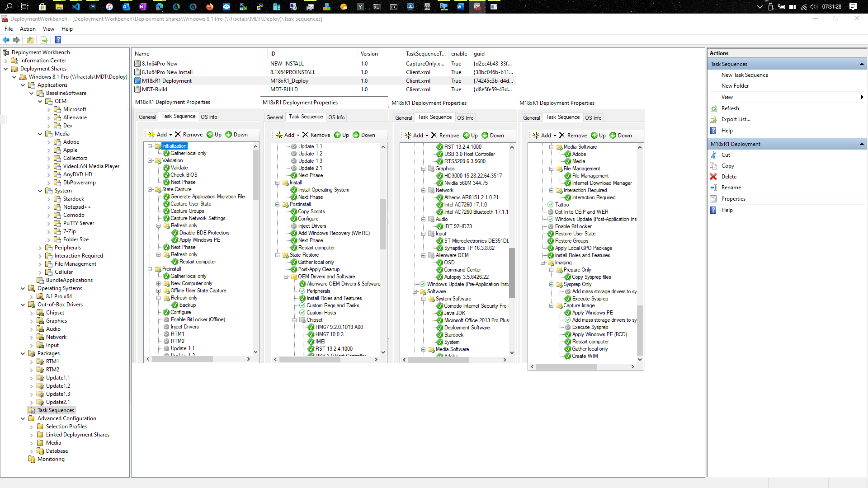
Task: Click the Properties icon in Actions pane
Action: tap(713, 199)
